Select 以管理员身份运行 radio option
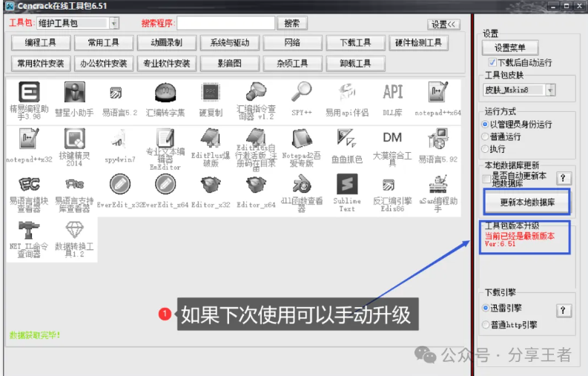Viewport: 588px width, 376px height. click(485, 124)
